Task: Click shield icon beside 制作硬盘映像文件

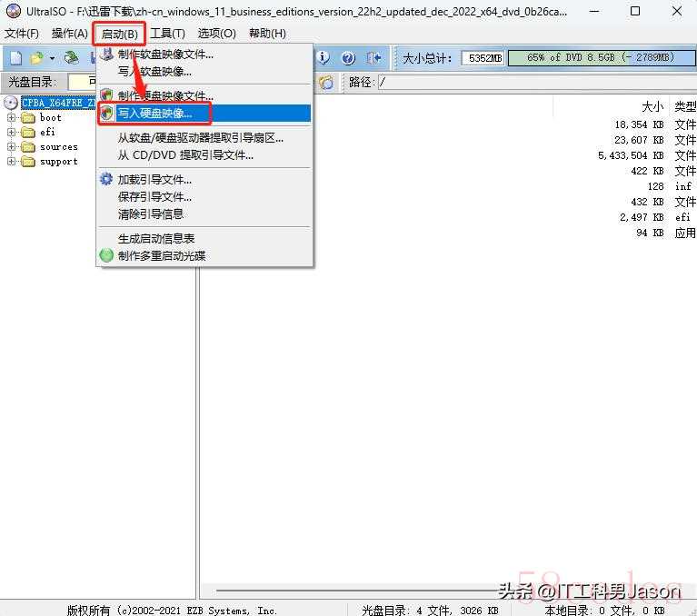Action: [x=106, y=95]
